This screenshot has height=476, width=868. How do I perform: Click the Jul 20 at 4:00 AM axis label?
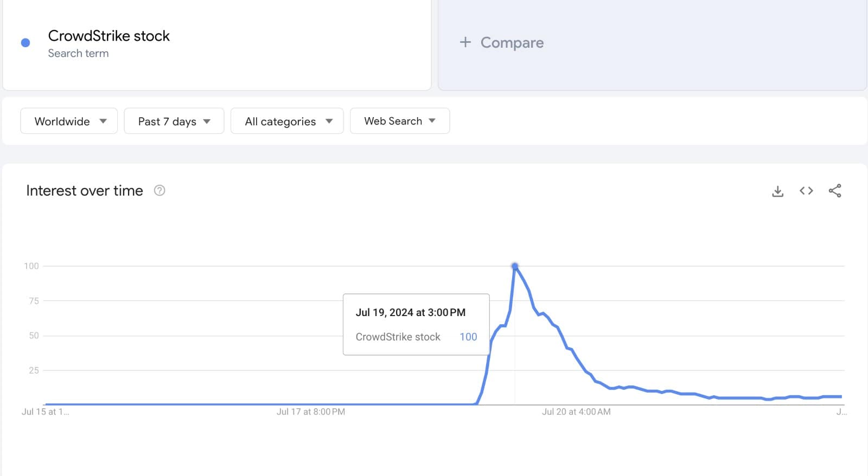coord(576,411)
